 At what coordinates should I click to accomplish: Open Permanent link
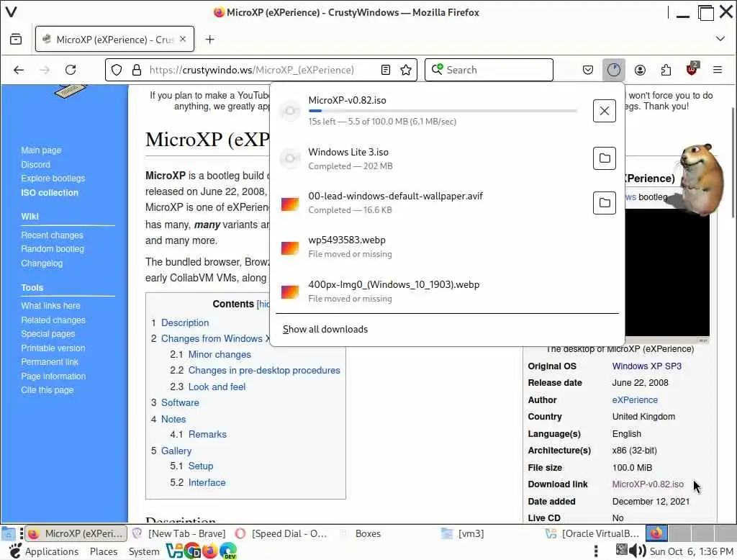pyautogui.click(x=50, y=361)
